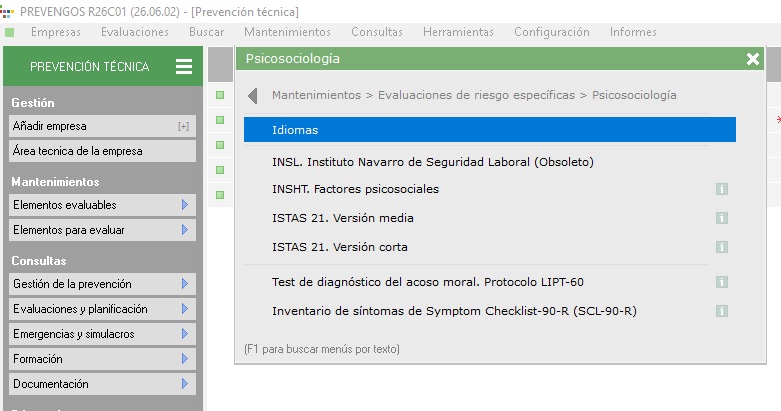
Task: Toggle the third green square in list column
Action: coord(220,145)
